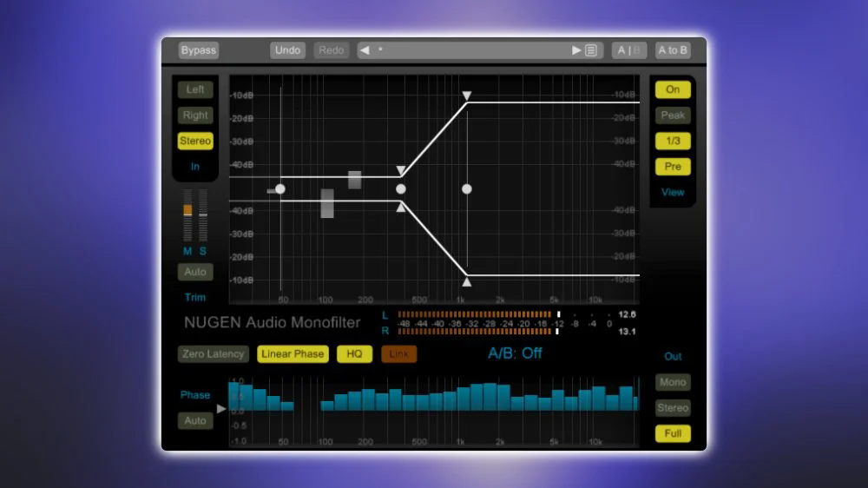Go to the next preset with the right arrow
Viewport: 868px width, 488px height.
click(576, 50)
